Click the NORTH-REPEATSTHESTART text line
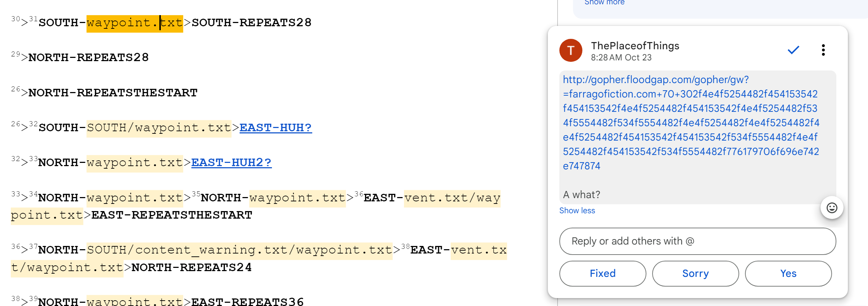This screenshot has height=306, width=868. (113, 93)
